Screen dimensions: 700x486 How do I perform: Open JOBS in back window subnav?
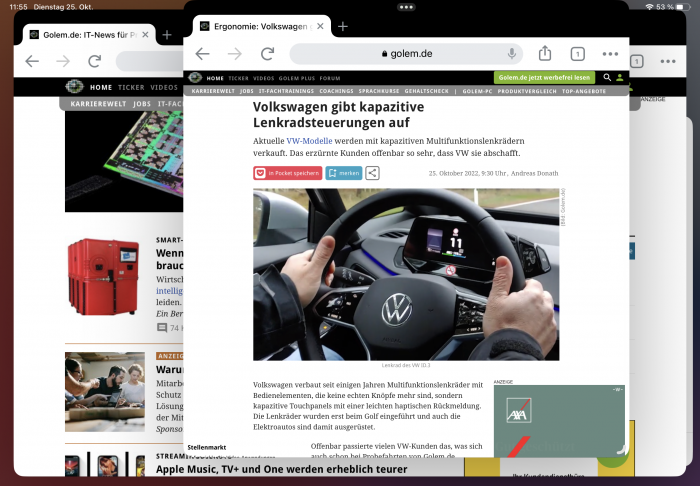(142, 104)
